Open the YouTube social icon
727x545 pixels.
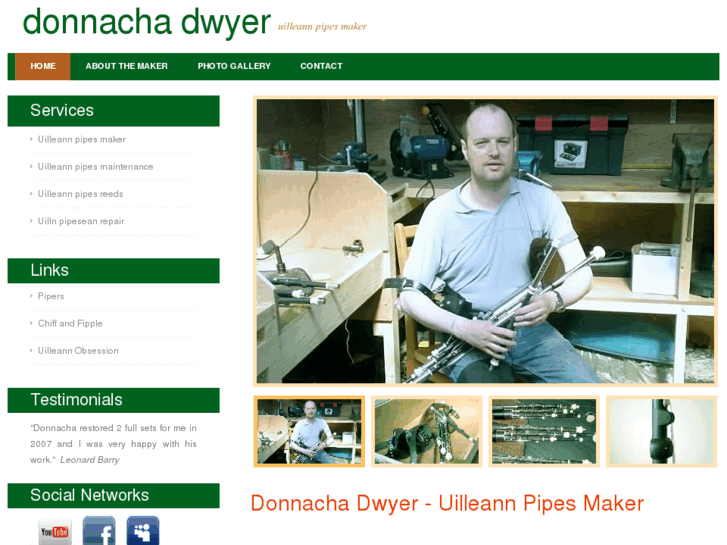click(x=55, y=531)
